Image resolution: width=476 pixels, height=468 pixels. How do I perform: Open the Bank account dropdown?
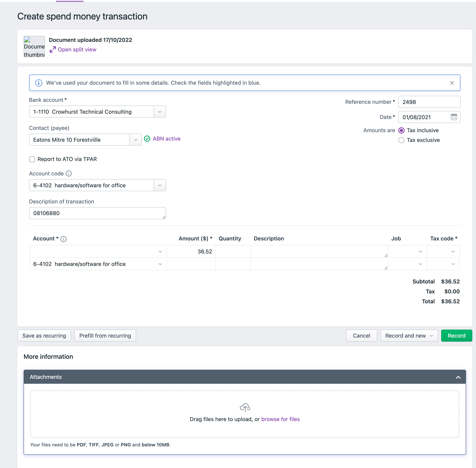tap(160, 112)
